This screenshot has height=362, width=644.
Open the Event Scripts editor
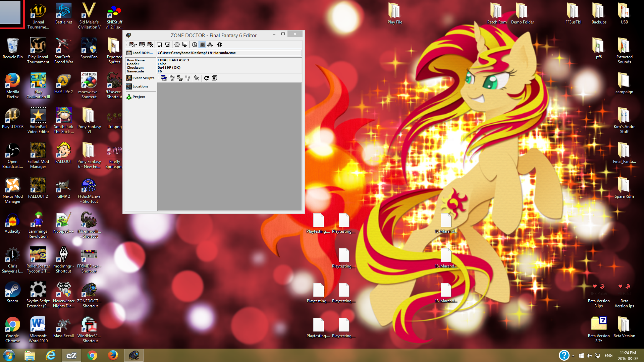click(x=140, y=78)
